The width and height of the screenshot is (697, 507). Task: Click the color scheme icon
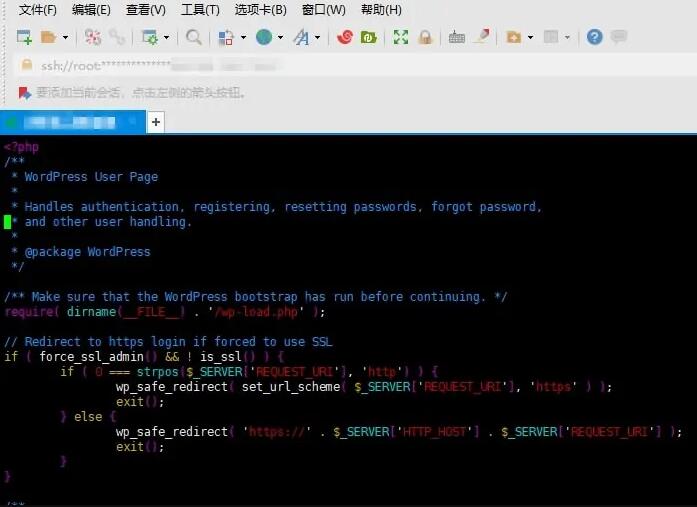[x=226, y=37]
